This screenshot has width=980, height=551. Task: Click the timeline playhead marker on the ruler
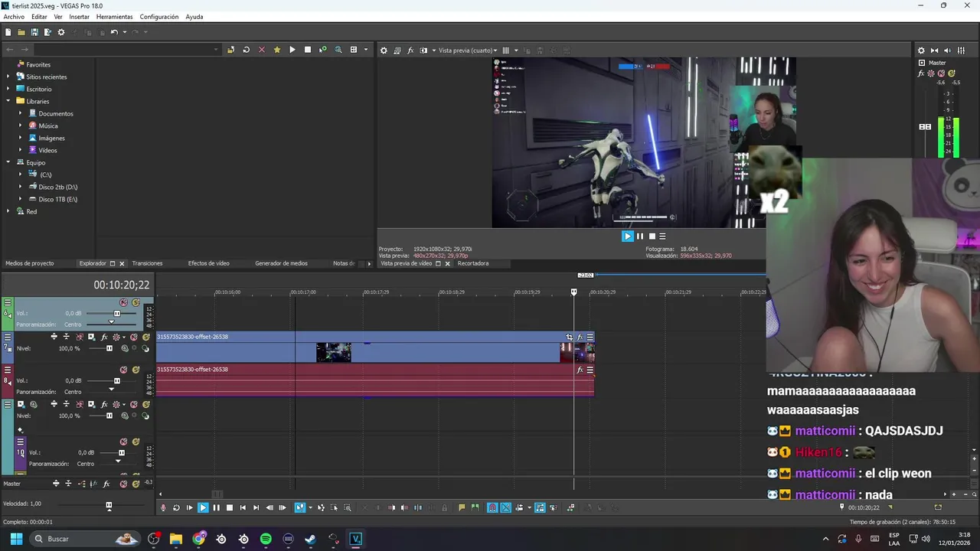574,292
